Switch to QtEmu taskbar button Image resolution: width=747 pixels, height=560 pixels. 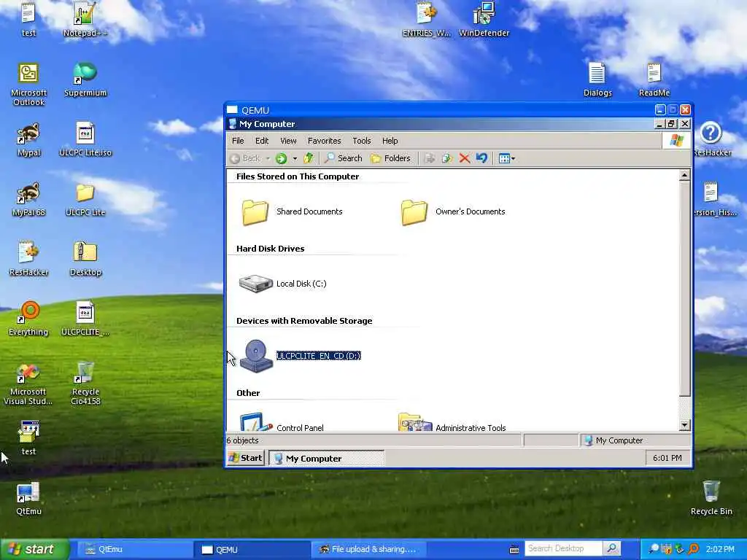click(133, 550)
